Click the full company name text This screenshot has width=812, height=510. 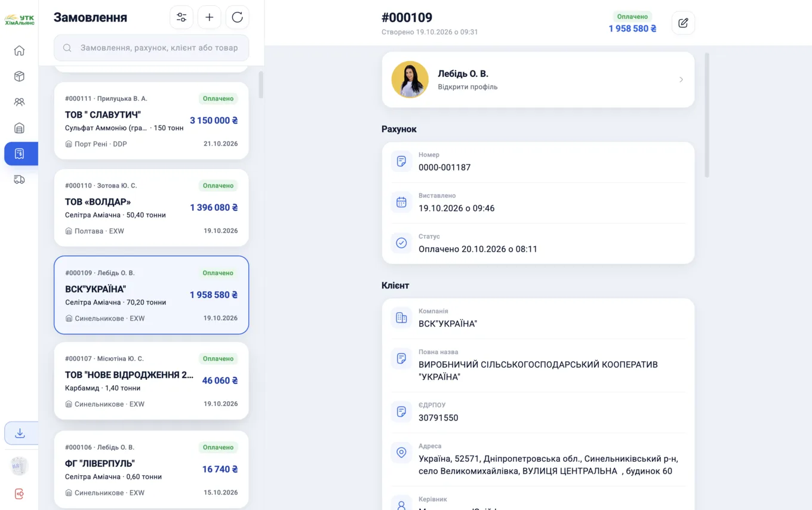pyautogui.click(x=538, y=371)
